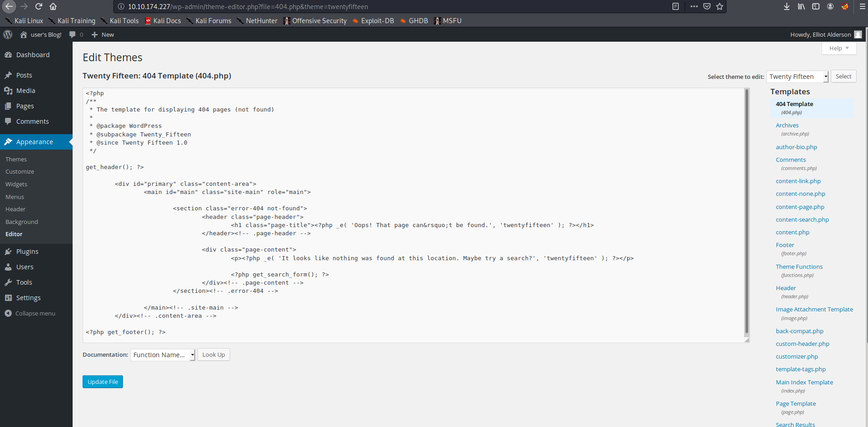The image size is (868, 427).
Task: Open Kali Tools bookmark
Action: 120,21
